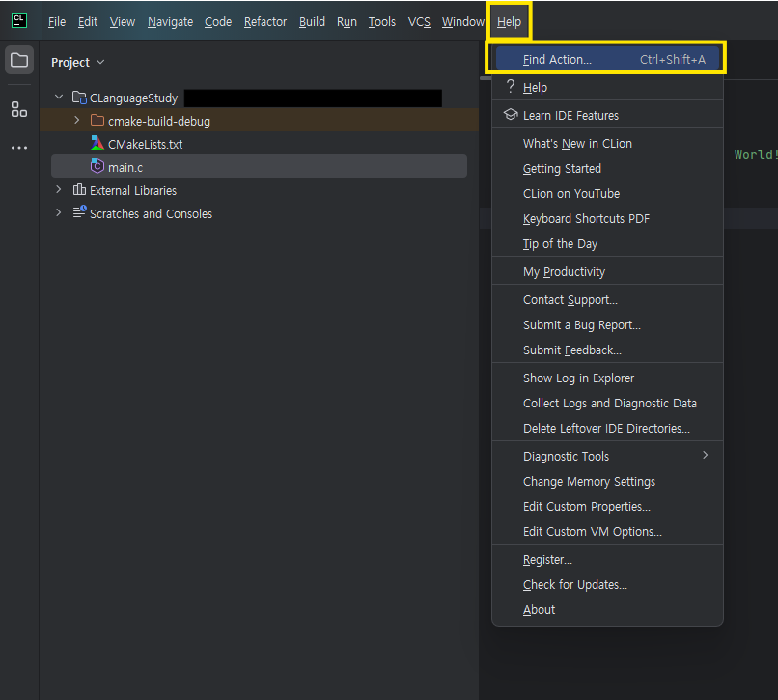The height and width of the screenshot is (700, 778).
Task: Select Show Log in Explorer
Action: pos(607,378)
